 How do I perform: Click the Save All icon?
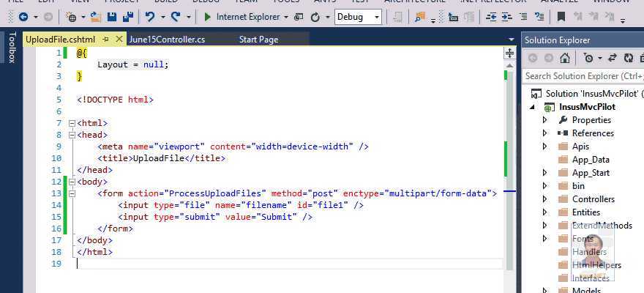128,17
